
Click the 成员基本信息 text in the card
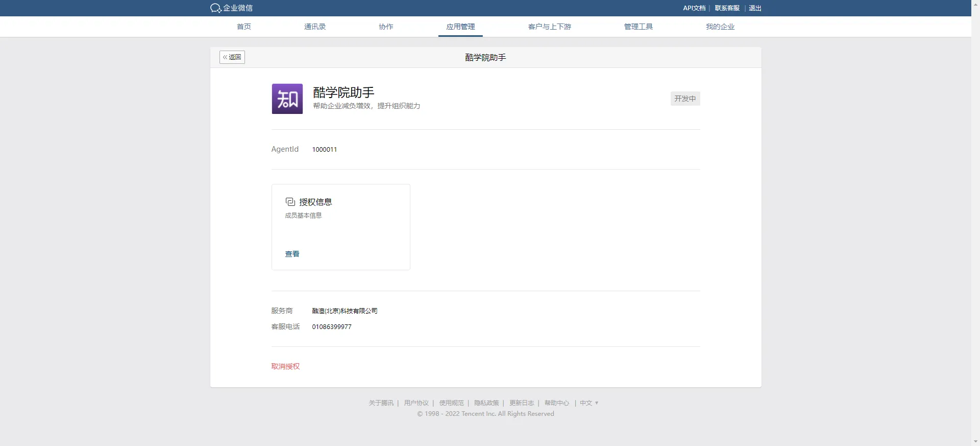(303, 216)
